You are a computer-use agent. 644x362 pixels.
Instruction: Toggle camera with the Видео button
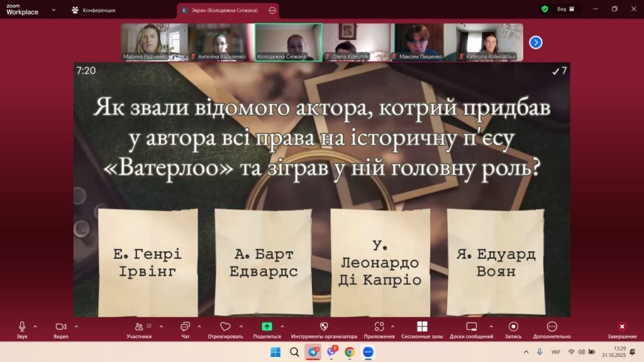point(61,327)
